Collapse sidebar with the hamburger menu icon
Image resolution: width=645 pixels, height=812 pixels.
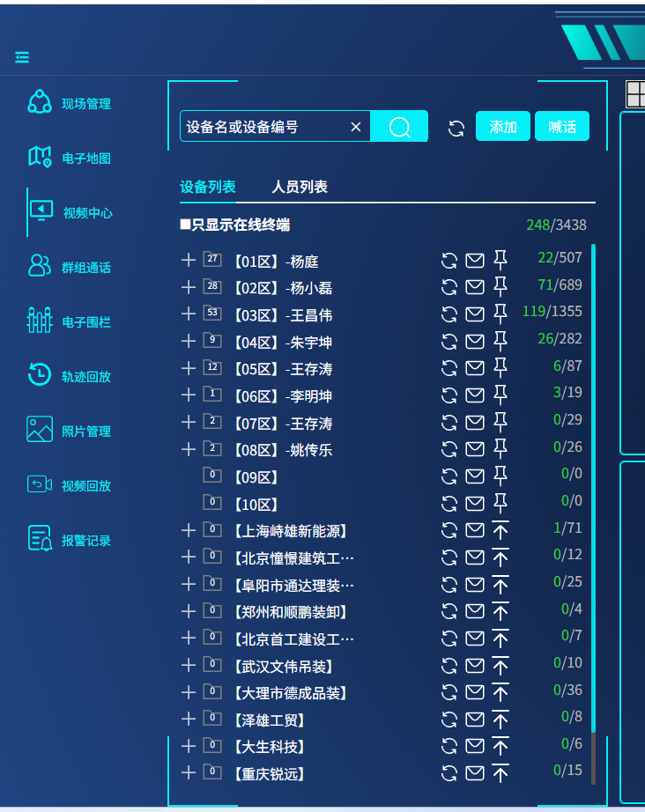point(22,57)
